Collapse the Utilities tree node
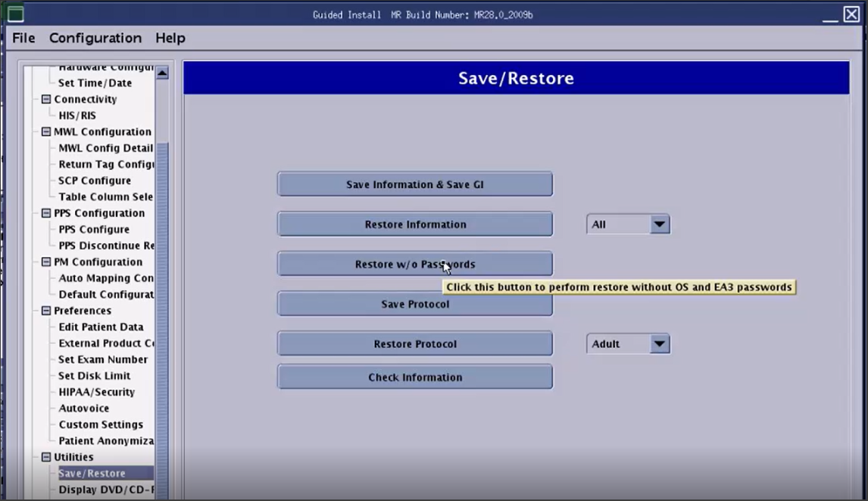This screenshot has width=868, height=501. point(46,457)
